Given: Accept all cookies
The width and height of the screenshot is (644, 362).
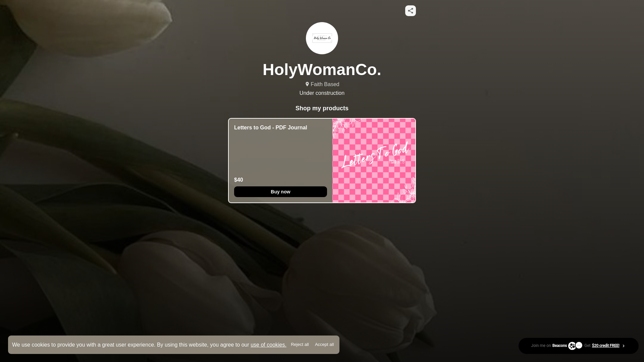Looking at the screenshot, I should coord(324,345).
